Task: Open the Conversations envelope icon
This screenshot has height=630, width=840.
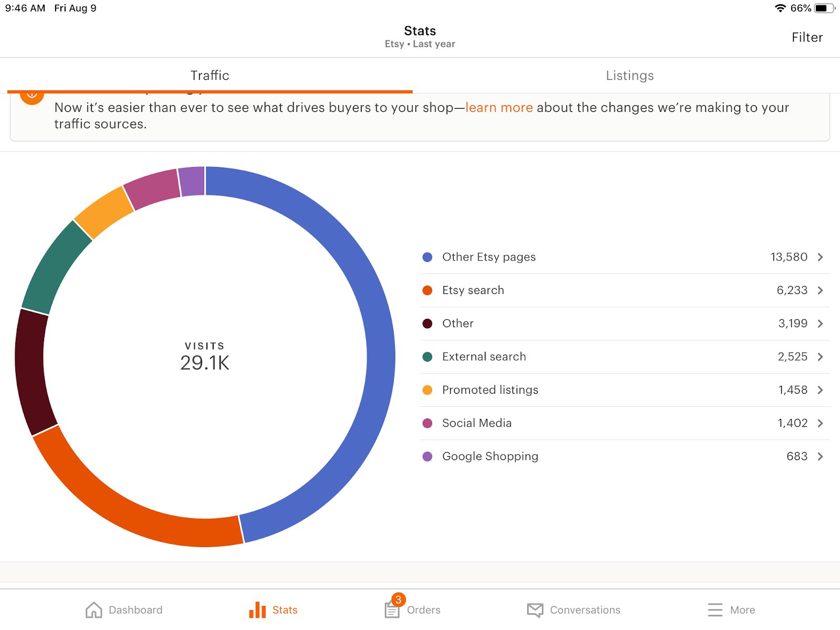Action: point(535,610)
